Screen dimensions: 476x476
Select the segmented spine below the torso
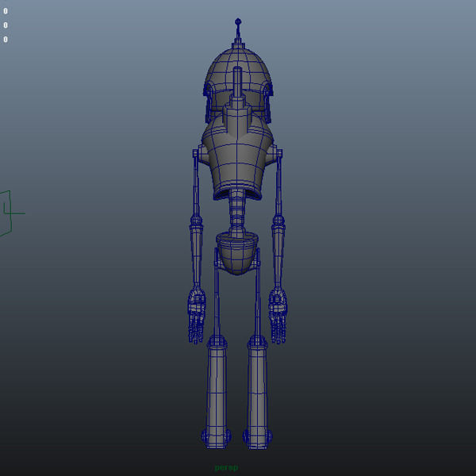pos(236,213)
